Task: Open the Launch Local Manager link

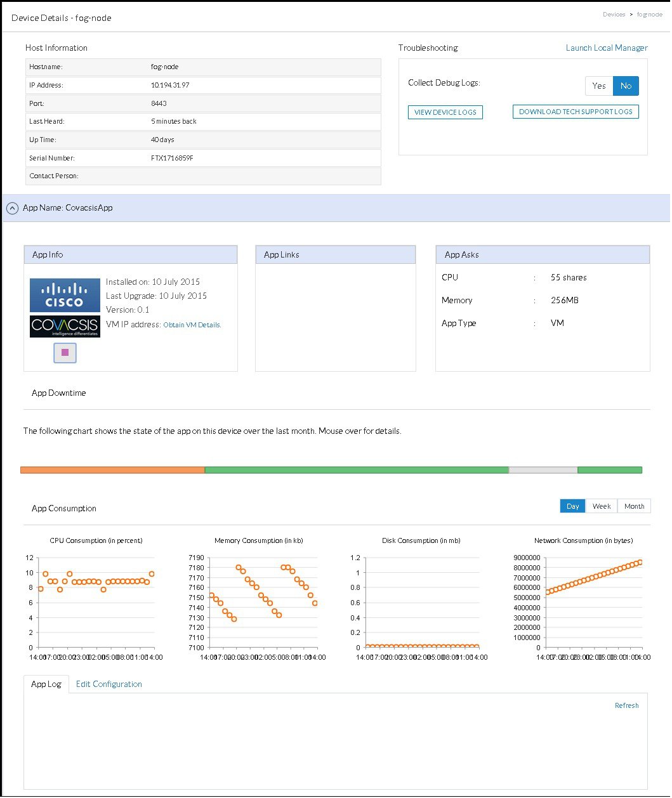Action: pyautogui.click(x=607, y=48)
